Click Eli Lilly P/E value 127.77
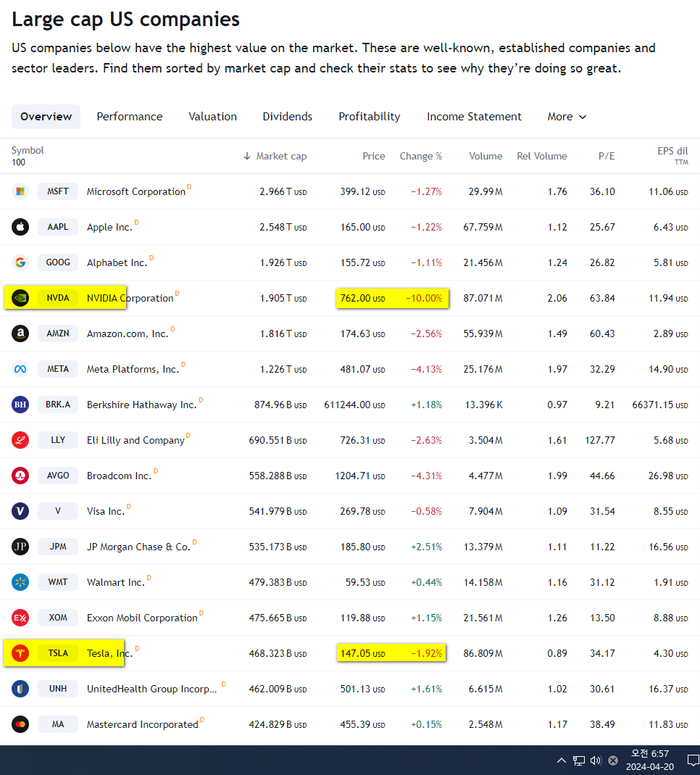Image resolution: width=700 pixels, height=775 pixels. 600,440
